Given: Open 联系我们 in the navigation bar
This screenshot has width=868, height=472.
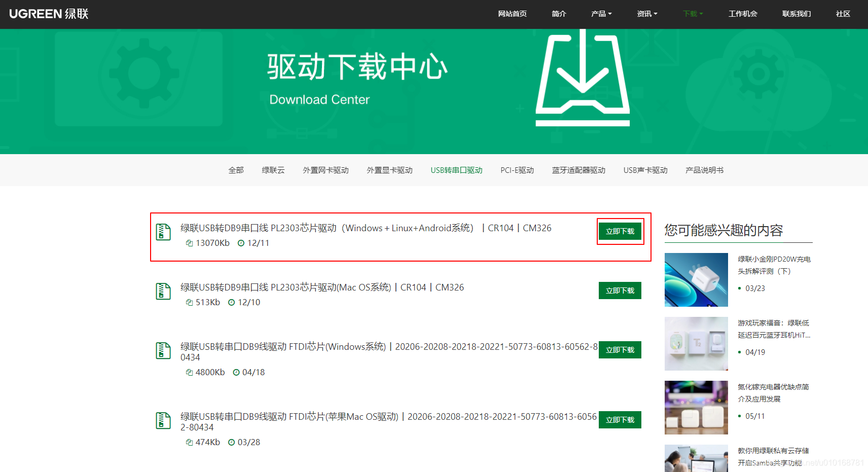Looking at the screenshot, I should click(797, 14).
